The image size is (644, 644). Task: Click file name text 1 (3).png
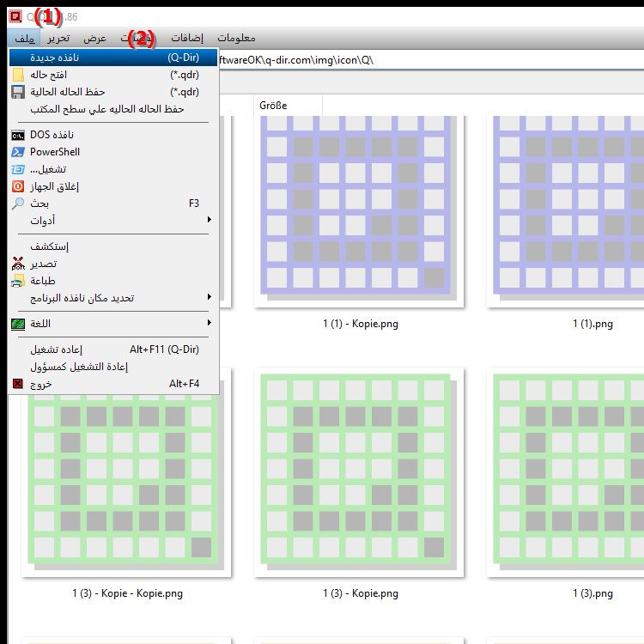pyautogui.click(x=592, y=593)
